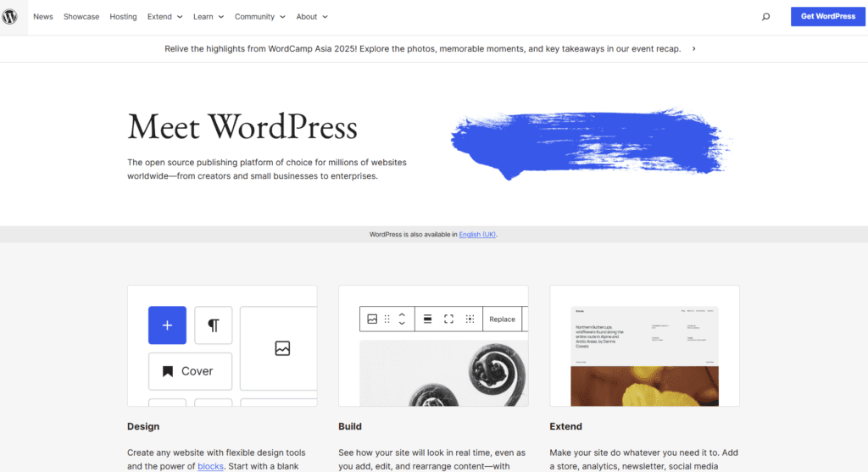
Task: Click the move up/down arrows in Build toolbar
Action: pos(402,319)
